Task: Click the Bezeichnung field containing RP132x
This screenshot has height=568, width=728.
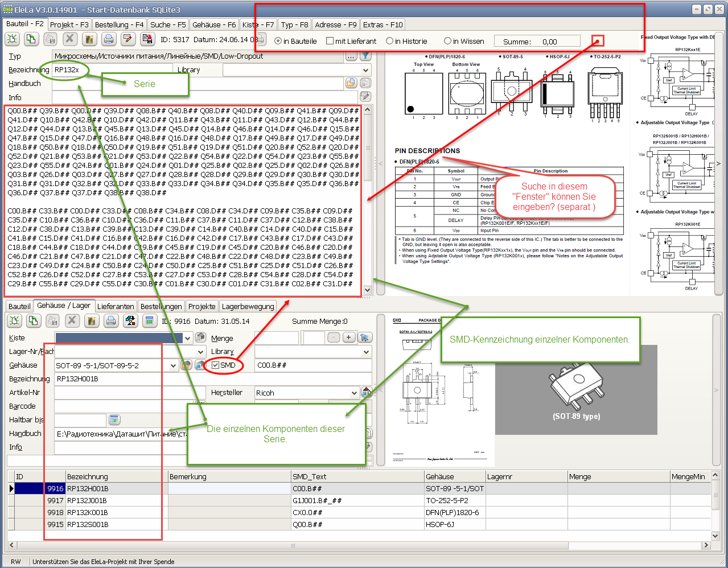Action: coord(112,69)
